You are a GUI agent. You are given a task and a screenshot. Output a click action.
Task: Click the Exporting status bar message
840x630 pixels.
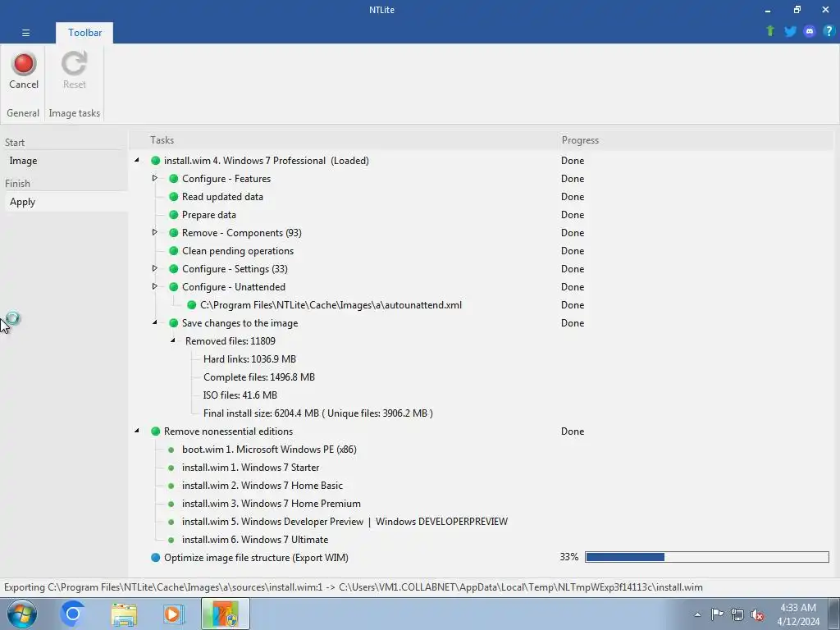pos(353,587)
